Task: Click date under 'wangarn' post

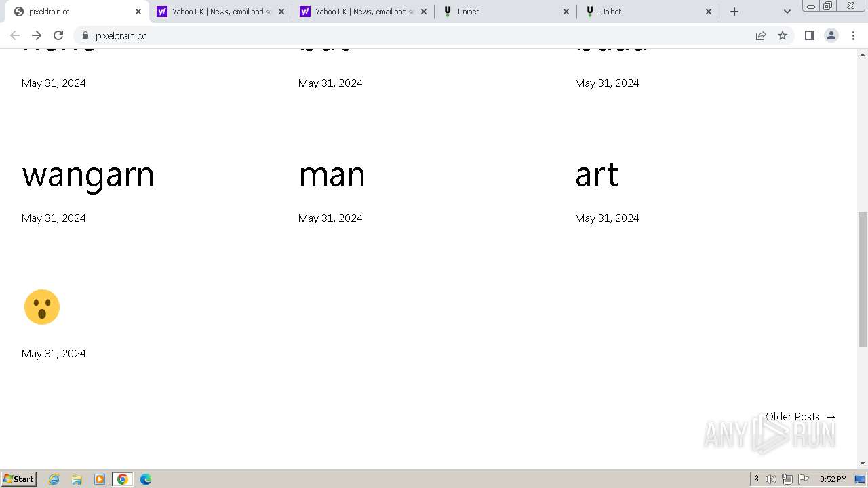Action: 54,218
